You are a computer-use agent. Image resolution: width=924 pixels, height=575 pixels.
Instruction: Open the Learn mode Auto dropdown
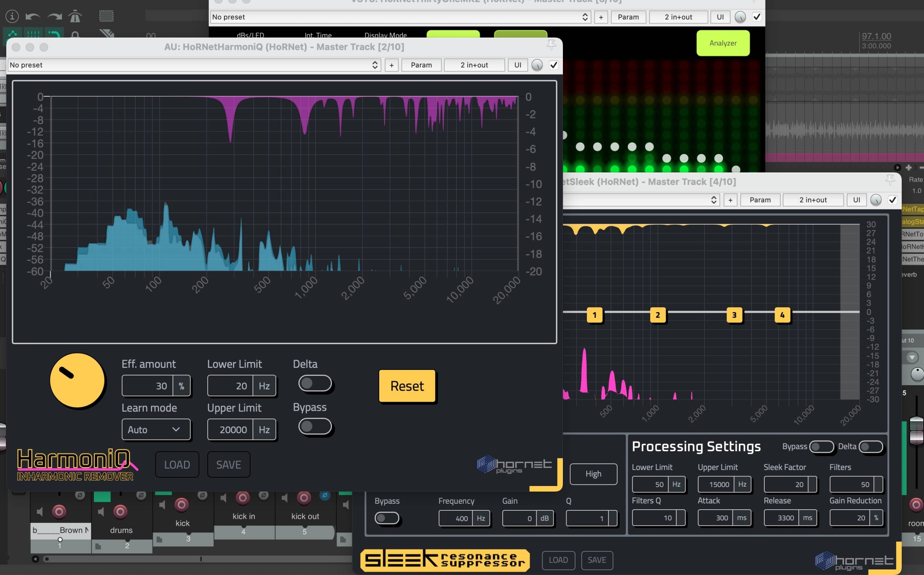(x=156, y=430)
